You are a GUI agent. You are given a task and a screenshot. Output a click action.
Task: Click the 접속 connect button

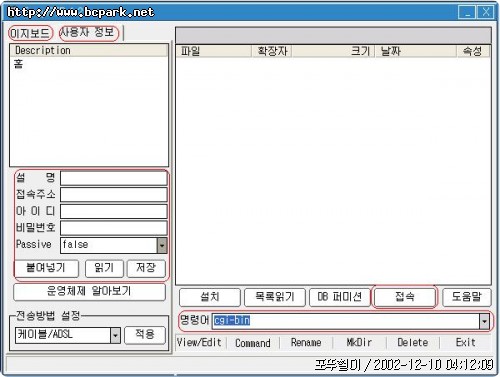[x=405, y=296]
